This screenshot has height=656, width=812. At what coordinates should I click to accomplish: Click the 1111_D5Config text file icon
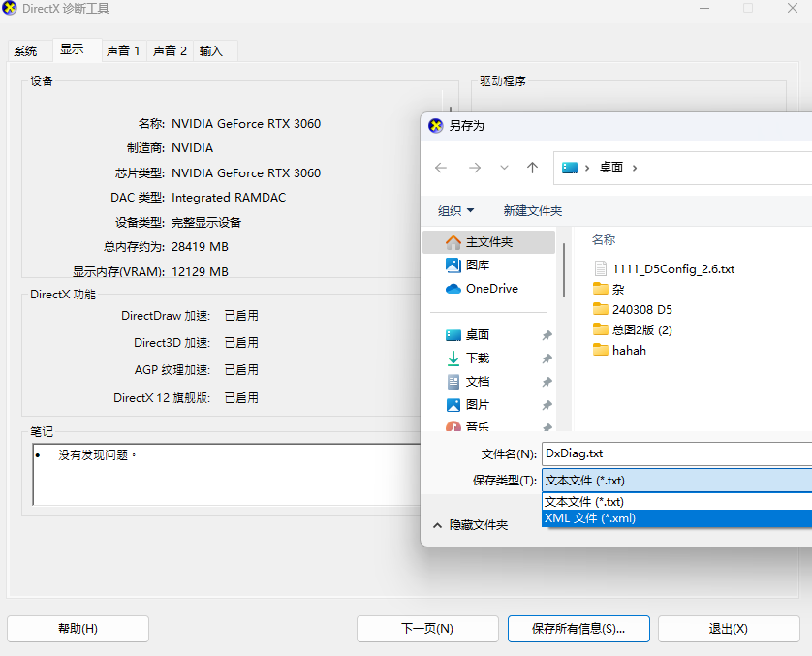tap(600, 268)
